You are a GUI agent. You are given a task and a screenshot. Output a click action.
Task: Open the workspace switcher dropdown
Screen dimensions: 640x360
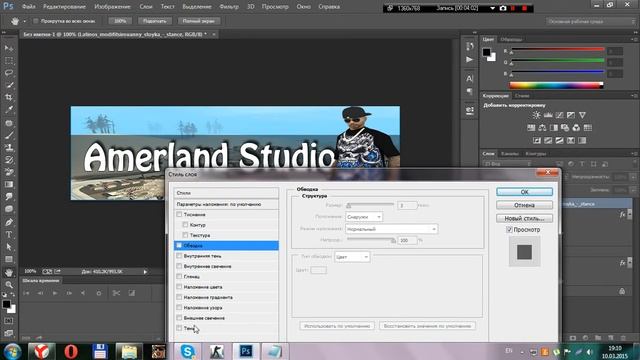pos(591,21)
